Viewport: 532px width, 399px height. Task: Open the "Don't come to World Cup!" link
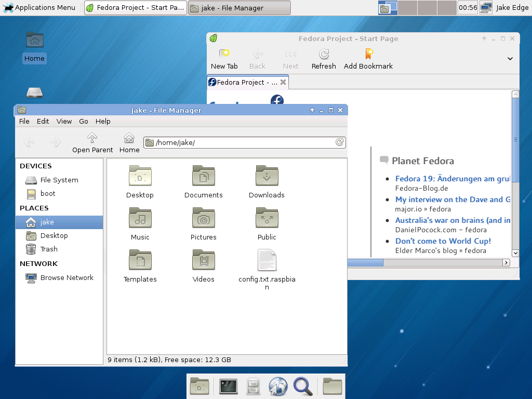[x=443, y=241]
